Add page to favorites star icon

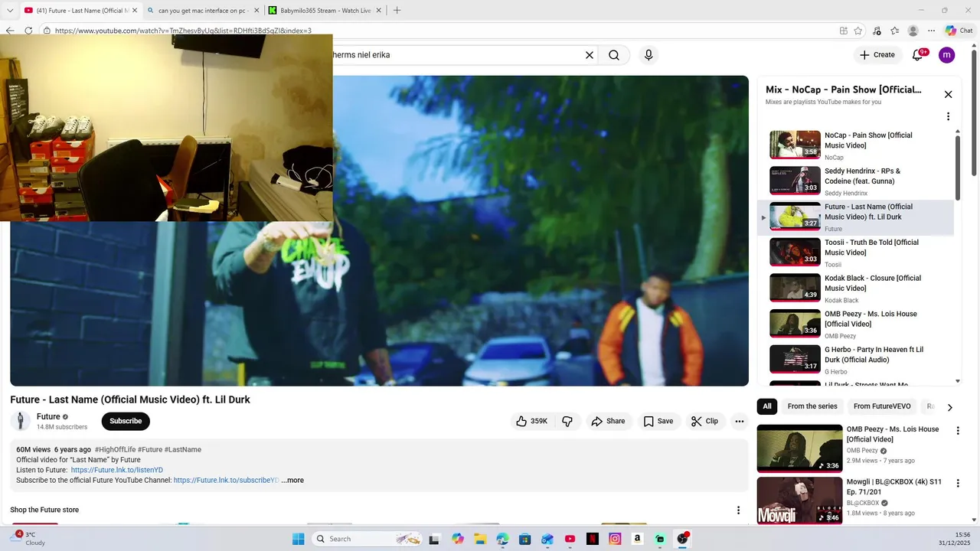pyautogui.click(x=858, y=31)
